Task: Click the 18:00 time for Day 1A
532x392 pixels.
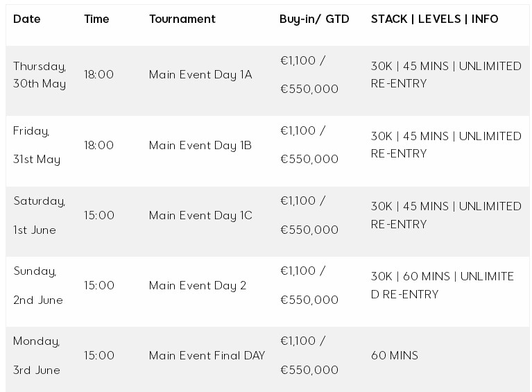Action: [x=98, y=74]
